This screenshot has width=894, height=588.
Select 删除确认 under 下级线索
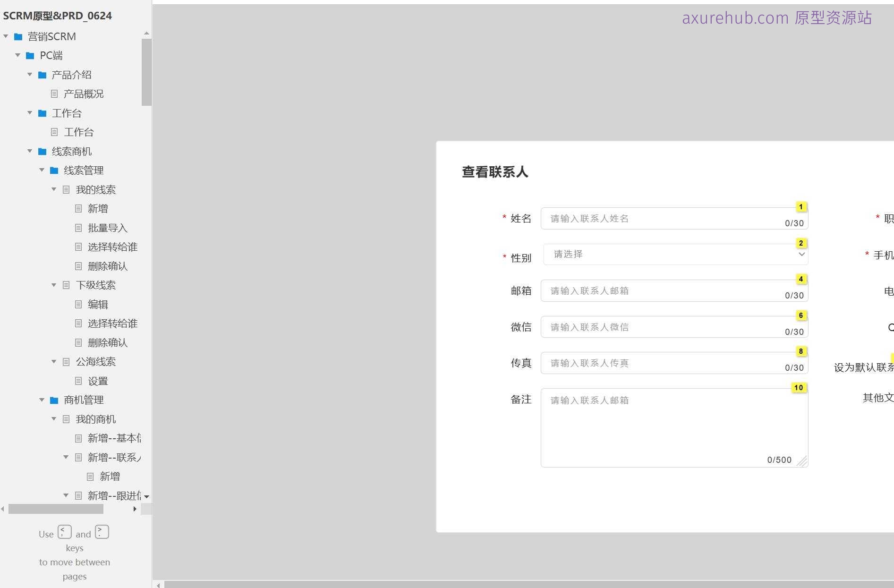click(x=109, y=342)
